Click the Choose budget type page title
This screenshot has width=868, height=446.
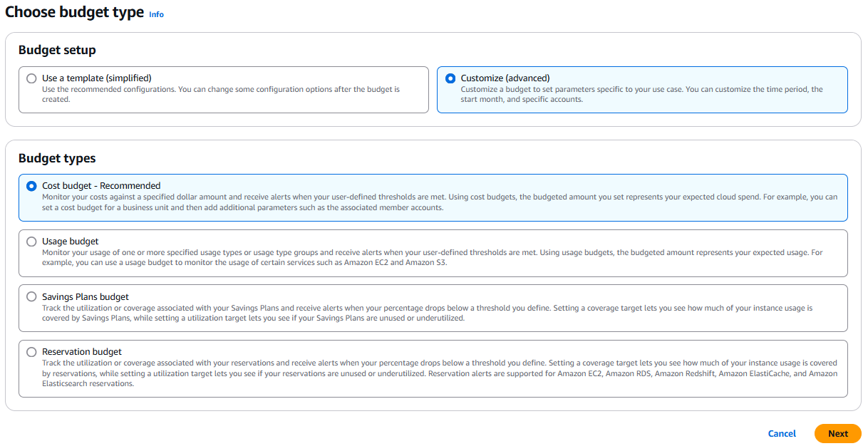click(x=75, y=12)
